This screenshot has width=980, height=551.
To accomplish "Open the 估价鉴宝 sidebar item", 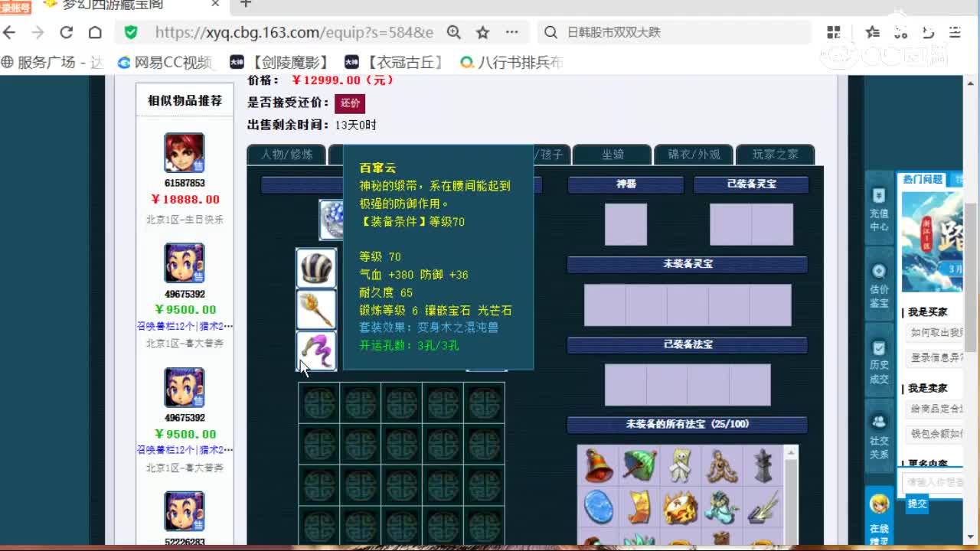I will (x=879, y=286).
